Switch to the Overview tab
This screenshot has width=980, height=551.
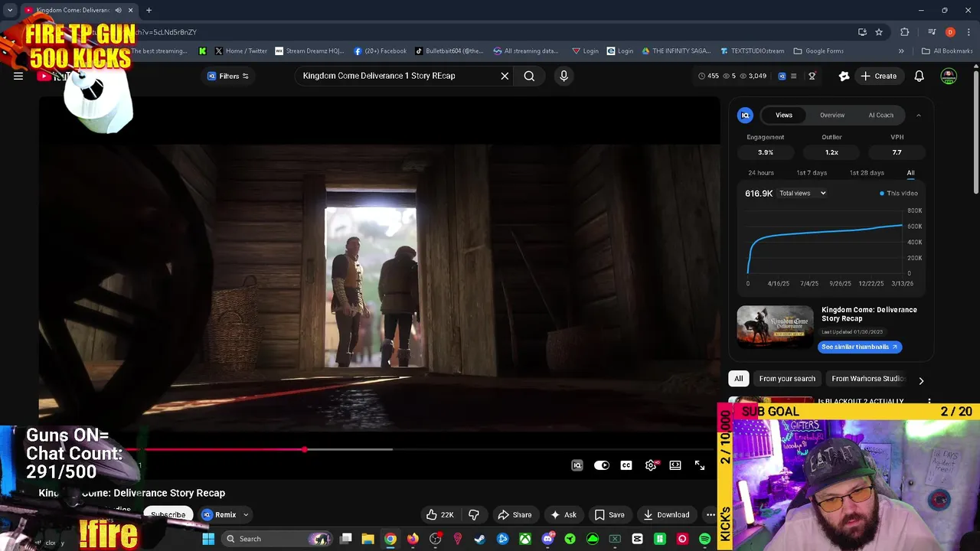click(x=832, y=115)
